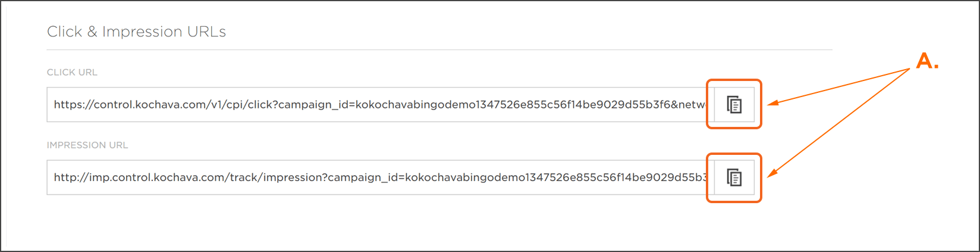This screenshot has width=980, height=252.
Task: Click the CLICK URL field label
Action: 72,72
